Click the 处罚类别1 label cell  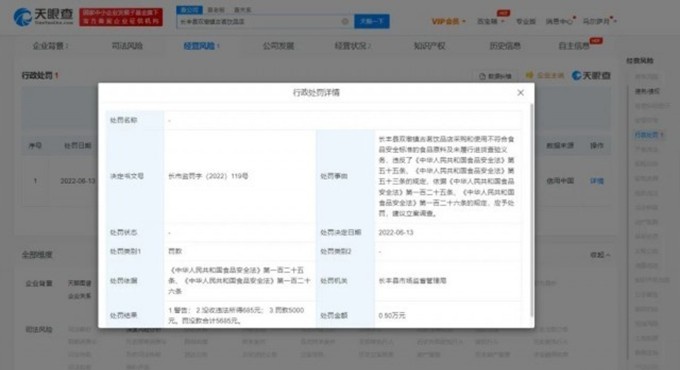135,252
